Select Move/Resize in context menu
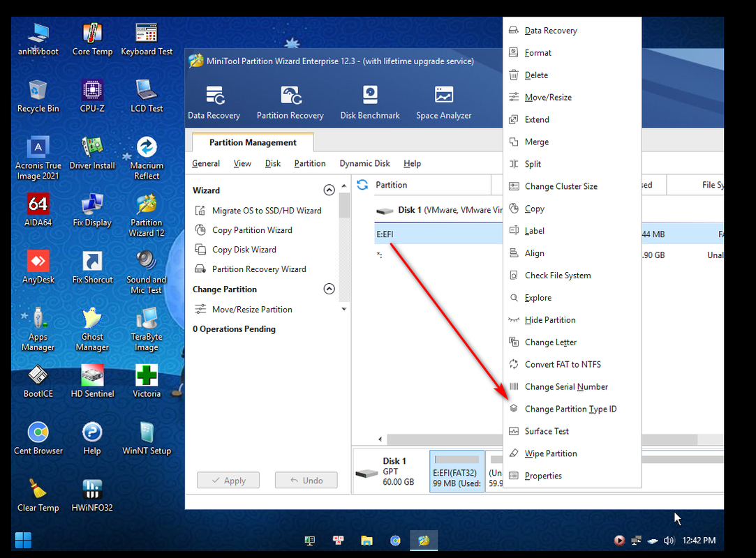This screenshot has width=756, height=558. pos(572,97)
